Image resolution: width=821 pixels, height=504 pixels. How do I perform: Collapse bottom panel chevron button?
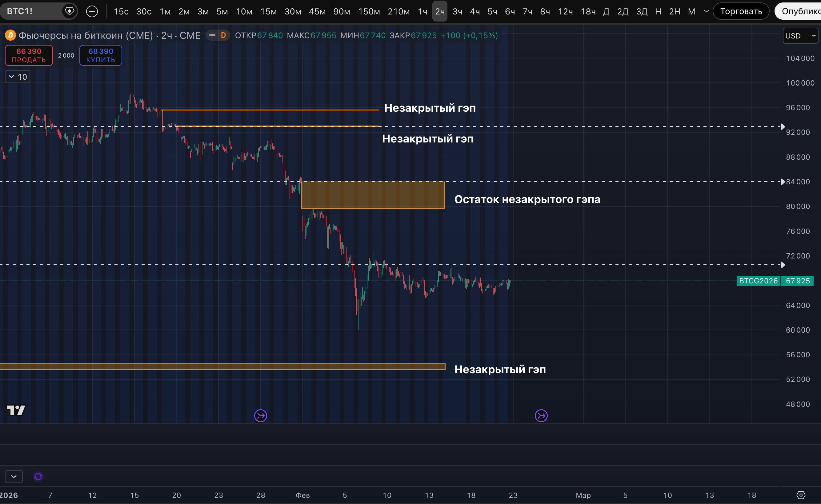14,477
